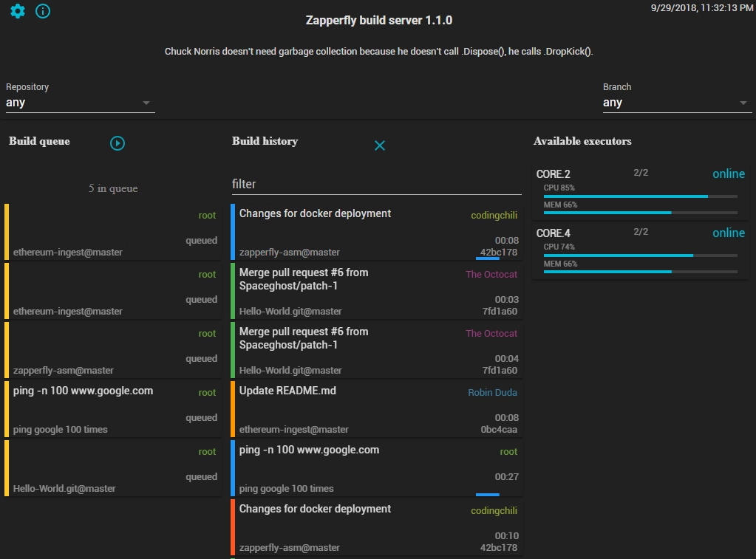Click commit hash 0bc4caa
756x559 pixels.
[x=499, y=429]
